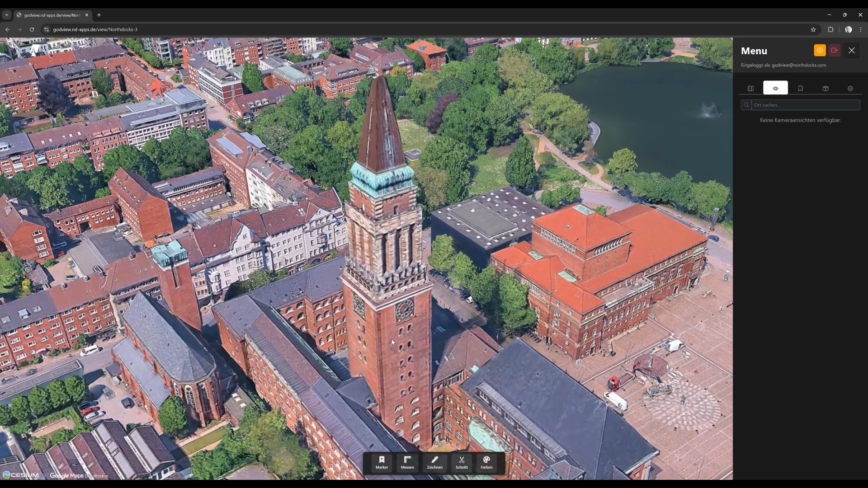
Task: Open the gear settings tab in the side panel
Action: coord(850,89)
